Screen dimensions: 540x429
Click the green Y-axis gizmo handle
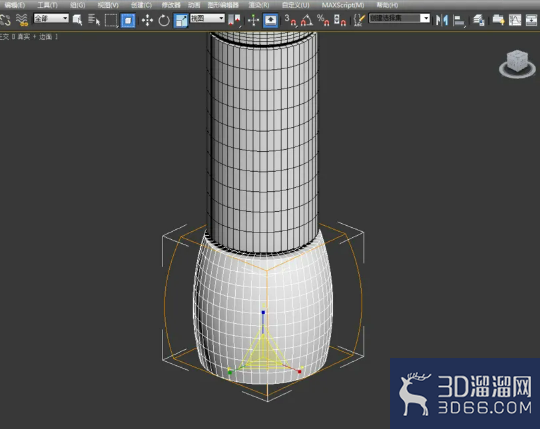[x=230, y=373]
